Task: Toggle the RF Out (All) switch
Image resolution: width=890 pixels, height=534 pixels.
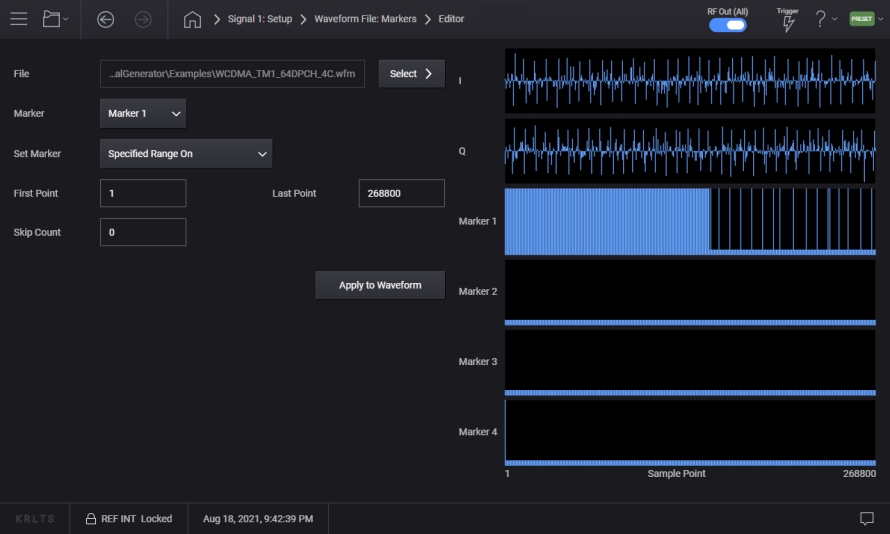Action: pyautogui.click(x=727, y=25)
